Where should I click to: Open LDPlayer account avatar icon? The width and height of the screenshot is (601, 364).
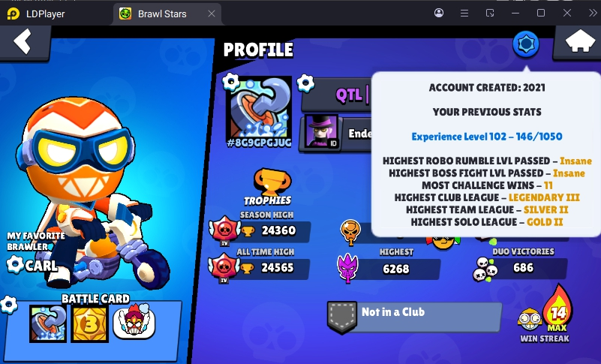click(x=439, y=13)
